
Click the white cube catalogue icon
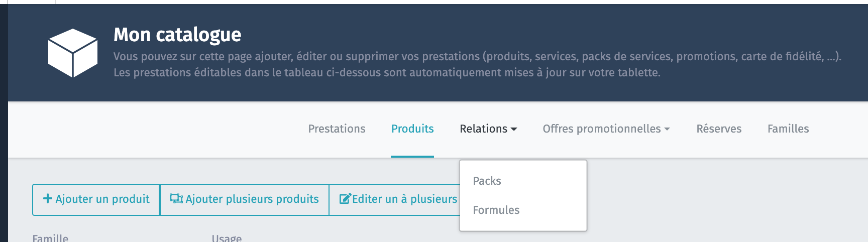tap(73, 53)
